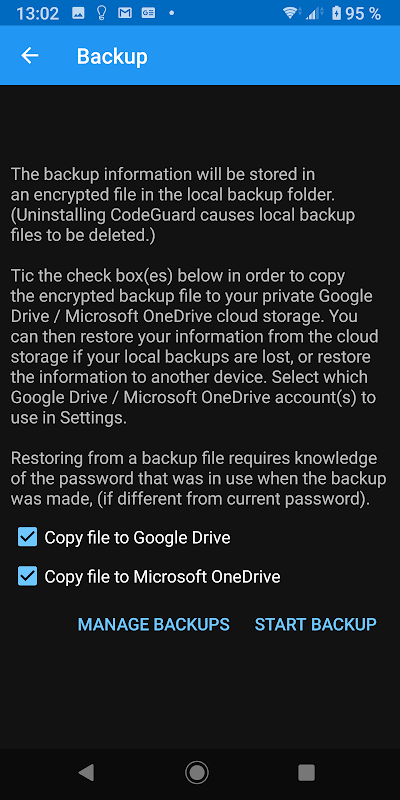Tap the Wi-Fi signal icon in status bar
This screenshot has width=400, height=800.
point(291,13)
